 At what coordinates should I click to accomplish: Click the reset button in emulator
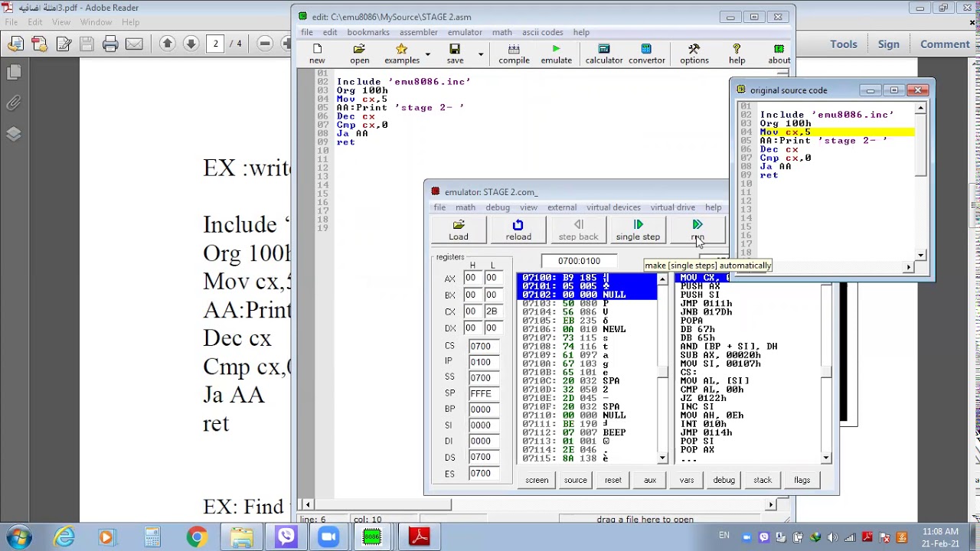click(612, 480)
